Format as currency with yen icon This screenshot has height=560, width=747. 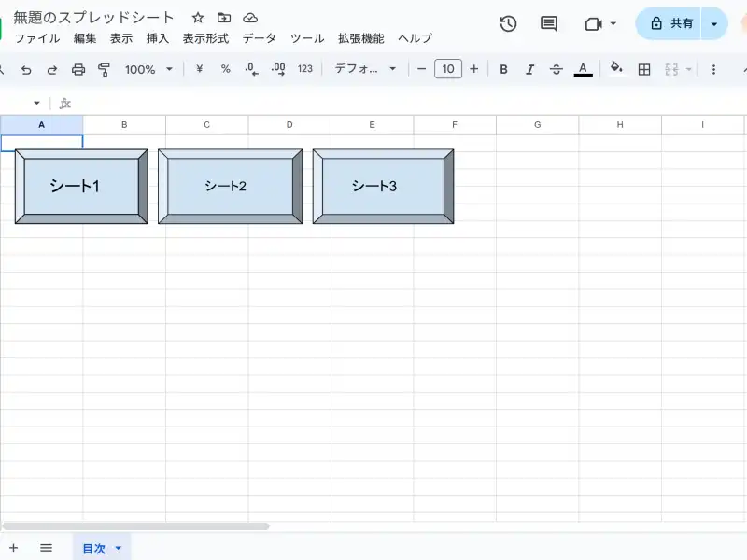click(199, 69)
